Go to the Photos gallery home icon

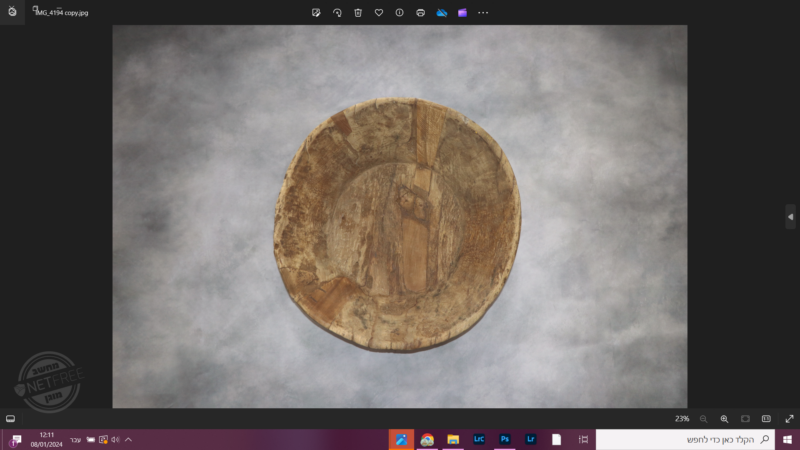(x=12, y=12)
